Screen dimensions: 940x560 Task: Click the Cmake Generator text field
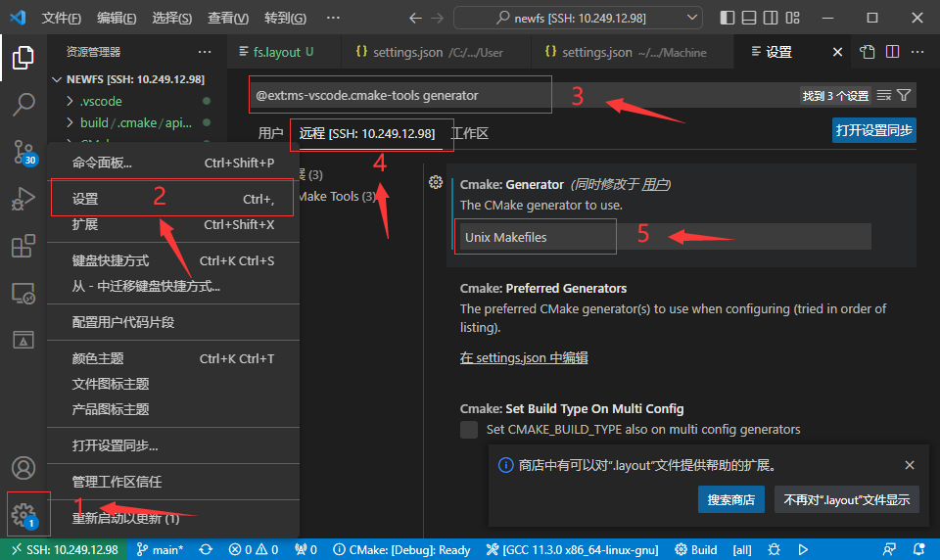(664, 237)
